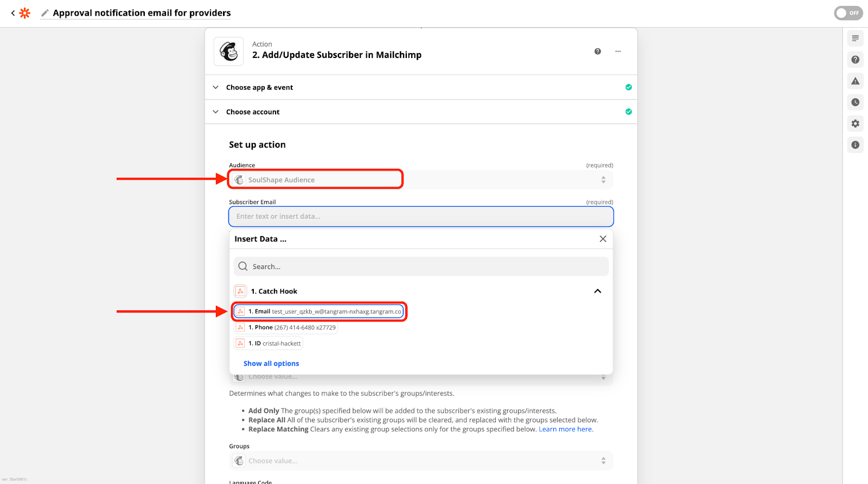Close the Insert Data panel

[x=603, y=239]
